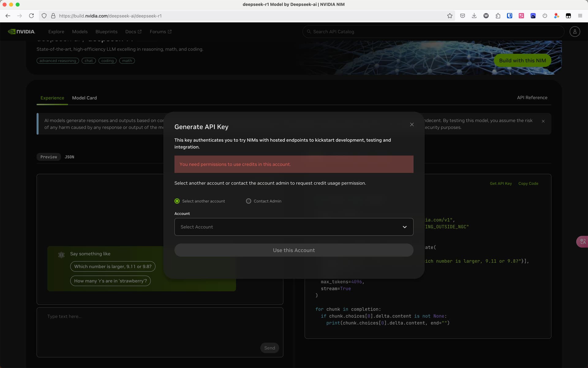Dismiss the AI models disclaimer banner

[x=543, y=121]
